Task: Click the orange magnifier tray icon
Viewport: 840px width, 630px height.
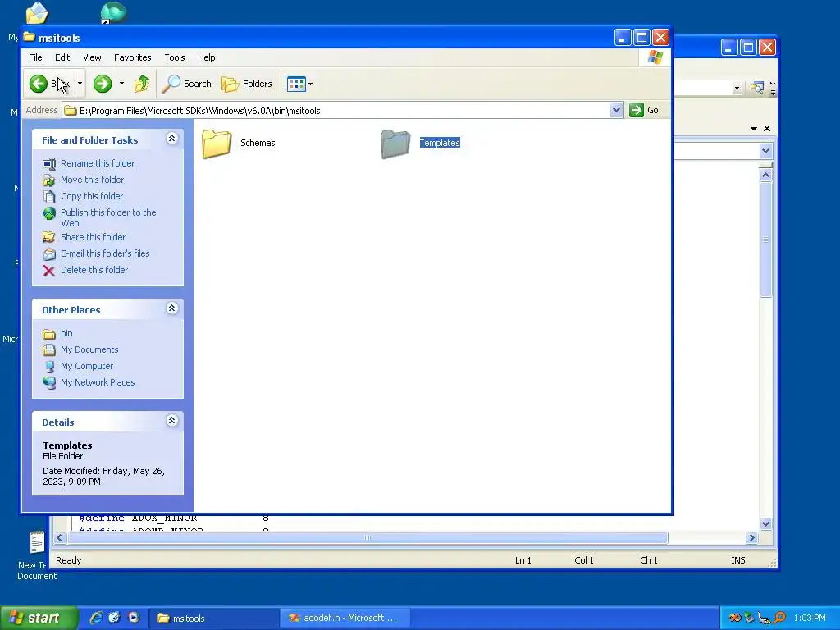Action: 779,619
